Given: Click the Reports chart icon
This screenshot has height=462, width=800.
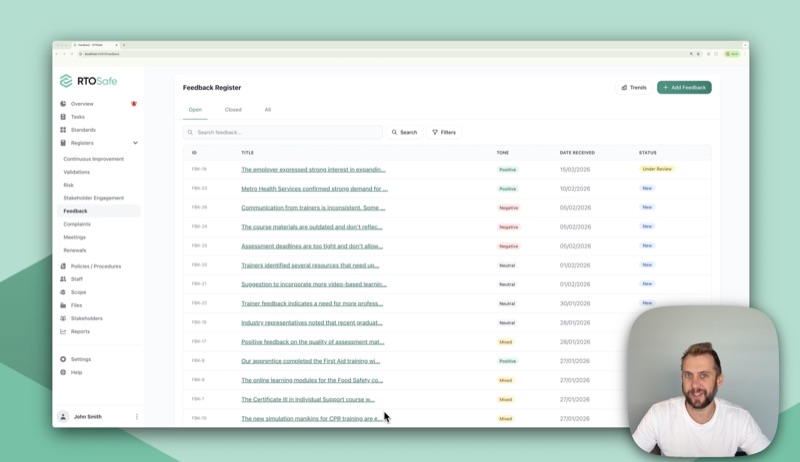Looking at the screenshot, I should click(63, 331).
